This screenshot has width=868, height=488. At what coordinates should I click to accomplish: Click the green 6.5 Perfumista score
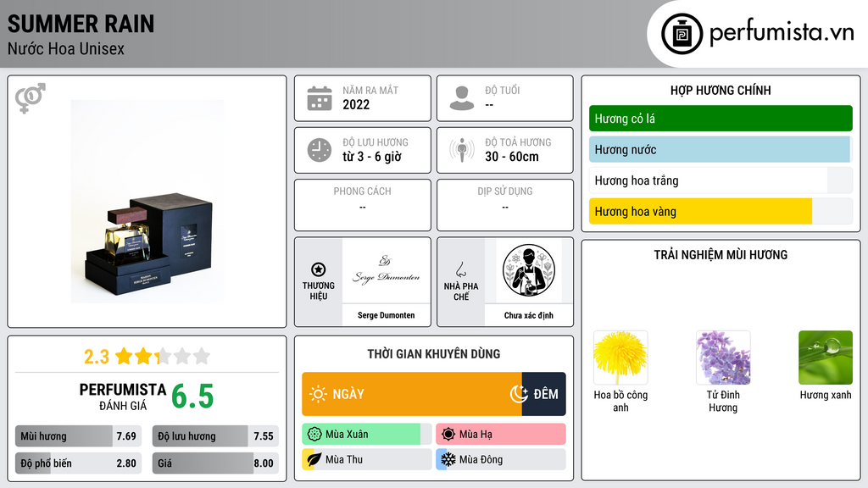(x=192, y=396)
